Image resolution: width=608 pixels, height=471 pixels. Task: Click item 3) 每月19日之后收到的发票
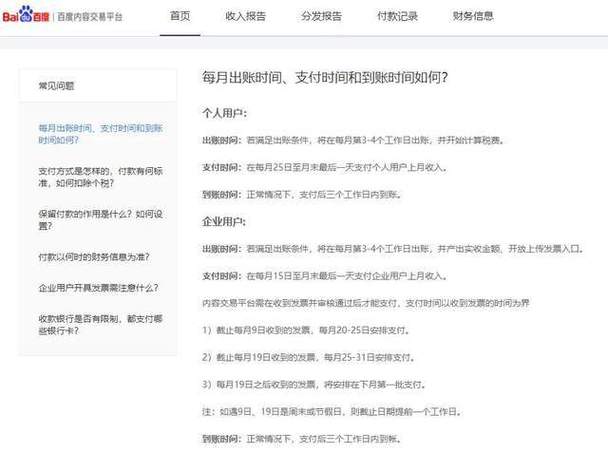(314, 385)
